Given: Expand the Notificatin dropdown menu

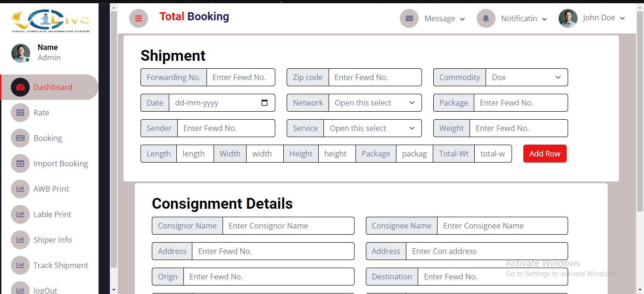Looking at the screenshot, I should pos(545,19).
